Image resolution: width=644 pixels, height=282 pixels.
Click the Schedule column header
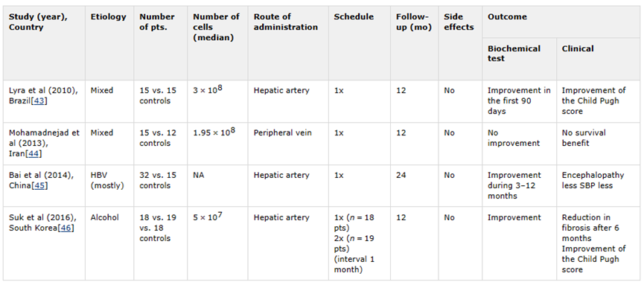[354, 17]
